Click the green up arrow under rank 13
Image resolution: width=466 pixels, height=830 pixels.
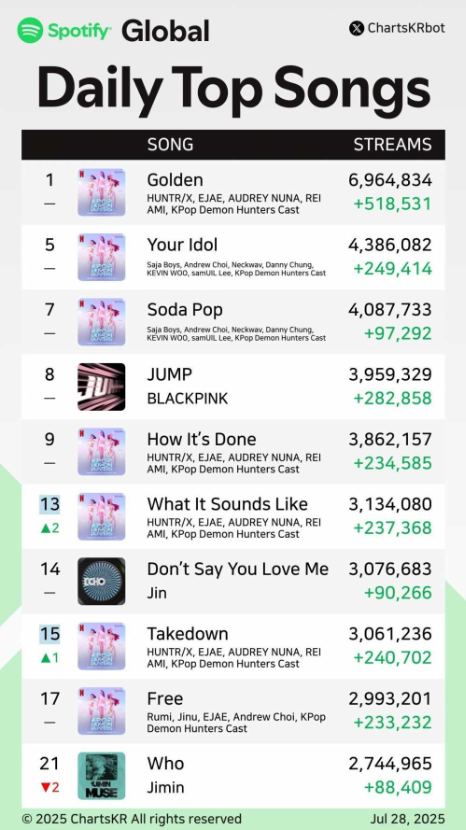tap(44, 528)
